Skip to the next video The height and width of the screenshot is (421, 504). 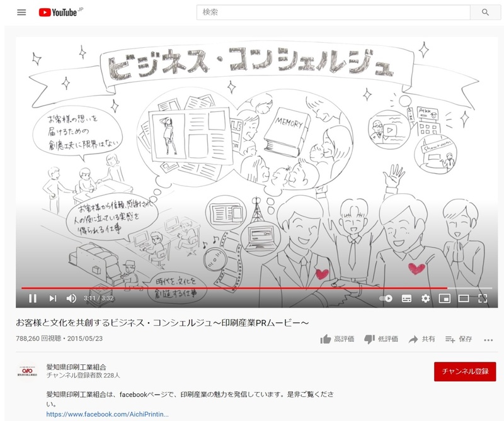click(x=52, y=298)
